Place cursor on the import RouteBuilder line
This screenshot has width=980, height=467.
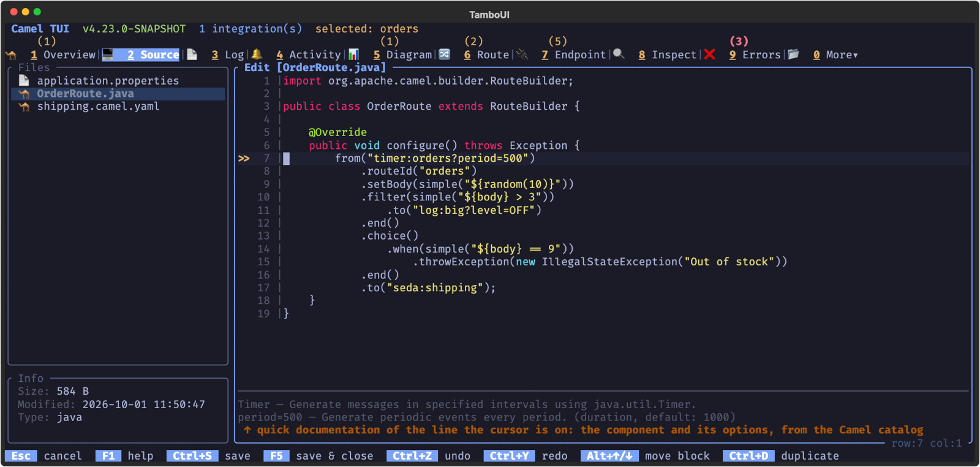[x=428, y=81]
